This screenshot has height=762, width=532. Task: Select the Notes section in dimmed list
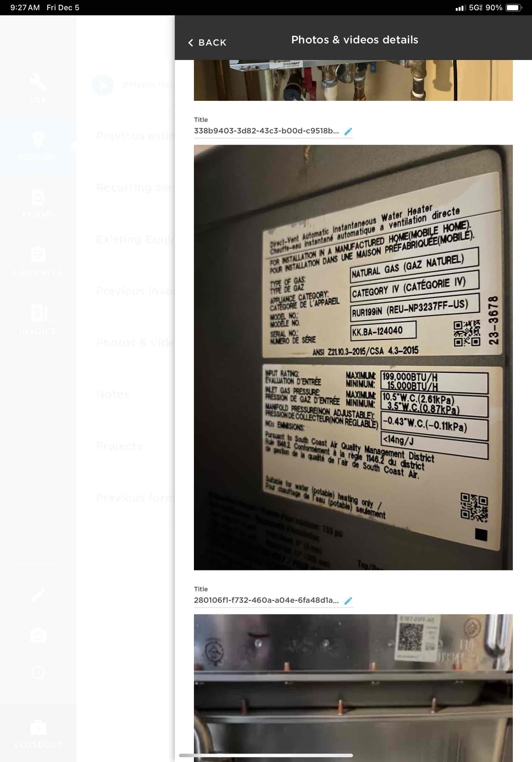(113, 394)
